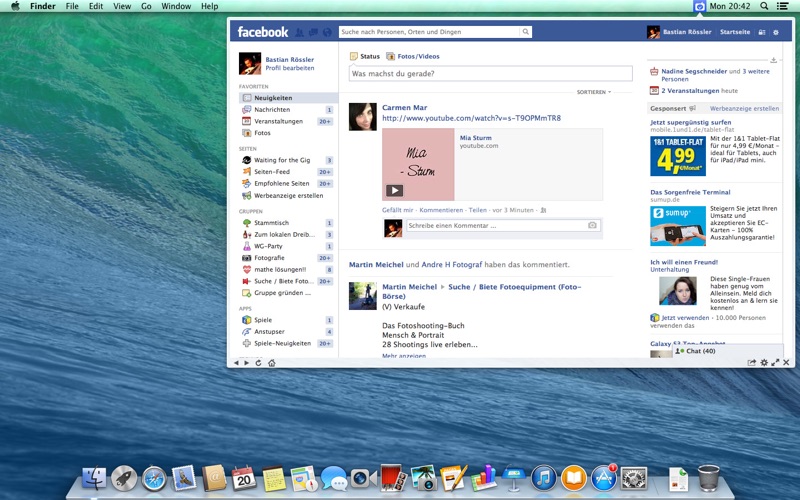Click the 1&1 Tablet-Flat ad image

tap(678, 156)
